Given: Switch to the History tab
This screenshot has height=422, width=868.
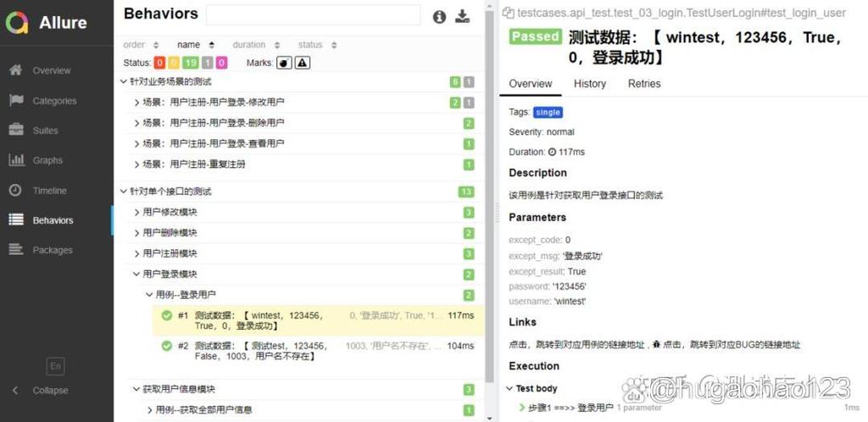Looking at the screenshot, I should 590,84.
